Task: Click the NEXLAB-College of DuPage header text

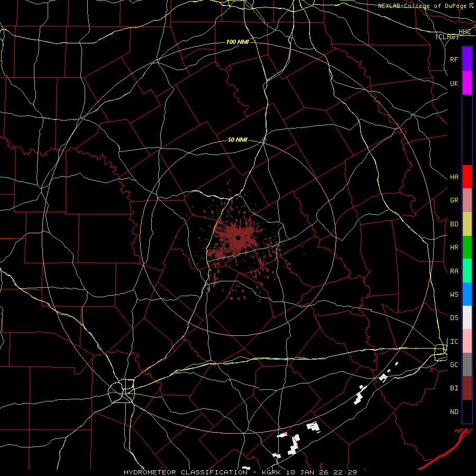Action: 423,6
